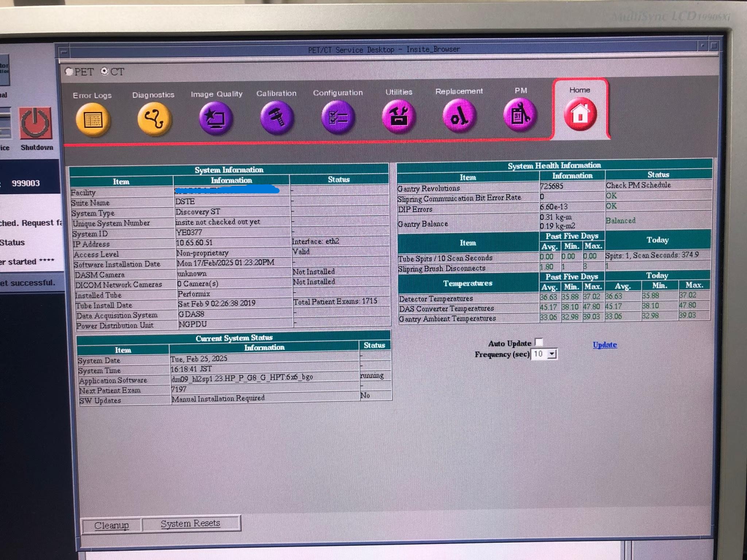Viewport: 747px width, 560px height.
Task: Switch to the Cleanup tab
Action: click(112, 525)
